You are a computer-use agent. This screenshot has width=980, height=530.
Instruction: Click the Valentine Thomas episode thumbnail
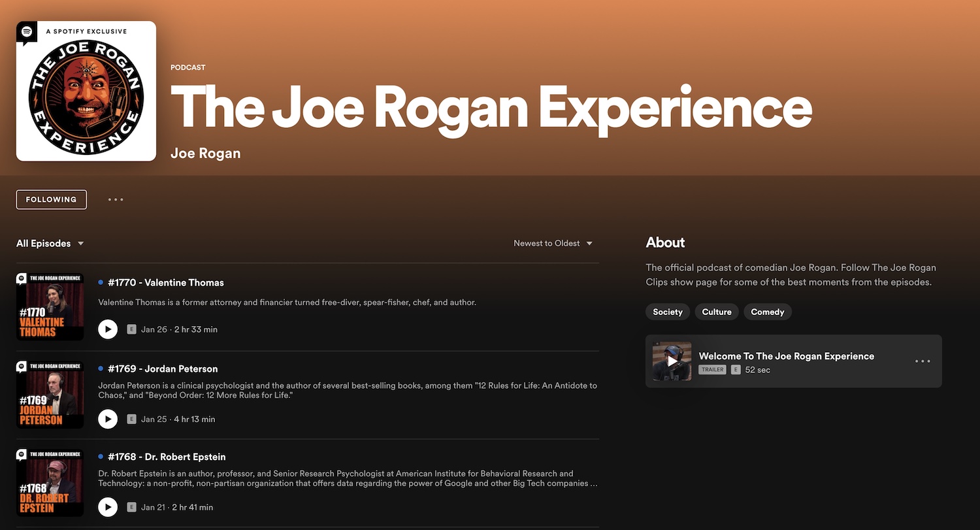[50, 306]
